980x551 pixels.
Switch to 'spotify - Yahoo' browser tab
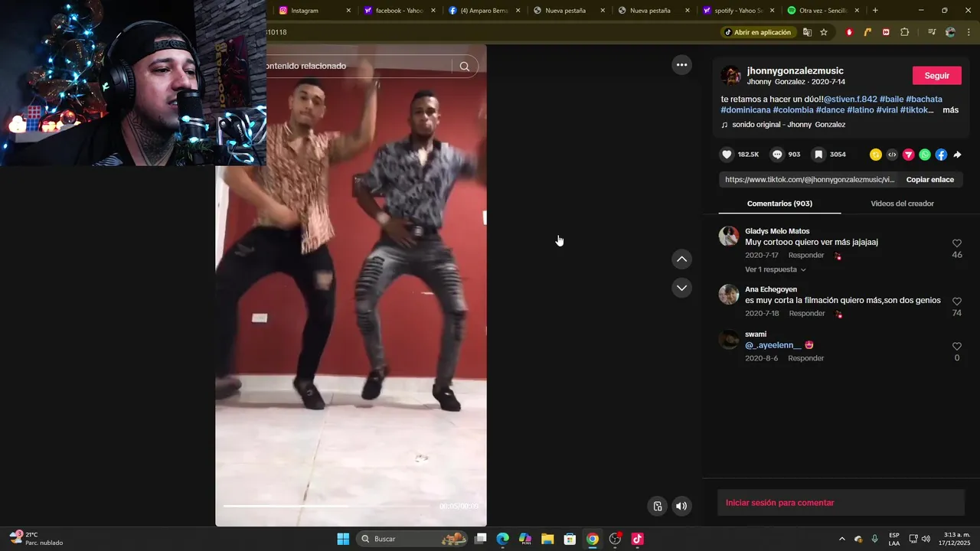coord(738,11)
